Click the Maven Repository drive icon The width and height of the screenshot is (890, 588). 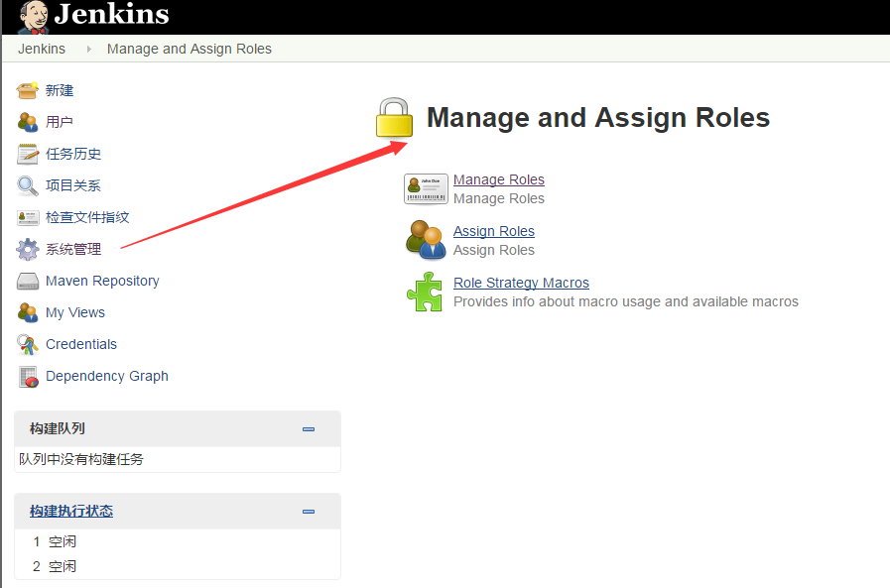coord(28,281)
